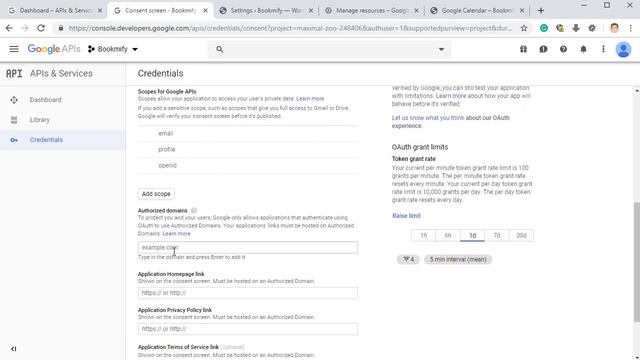The width and height of the screenshot is (640, 360).
Task: Select the 1d time range tab
Action: 472,236
